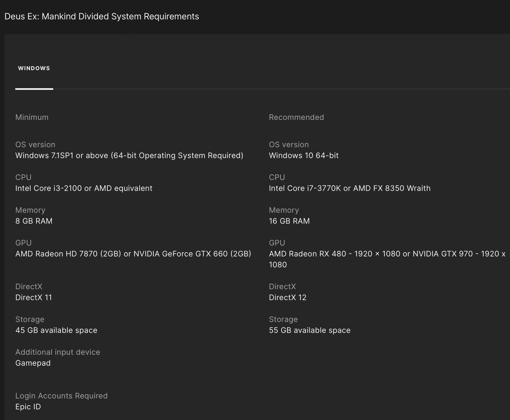Click the DirectX 11 value
Screen dimensions: 510x420
pyautogui.click(x=34, y=297)
